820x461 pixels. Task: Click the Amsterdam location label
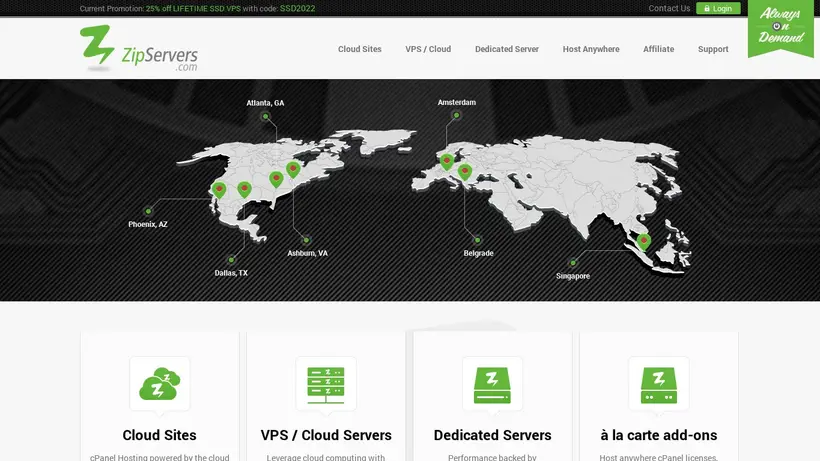click(x=457, y=102)
